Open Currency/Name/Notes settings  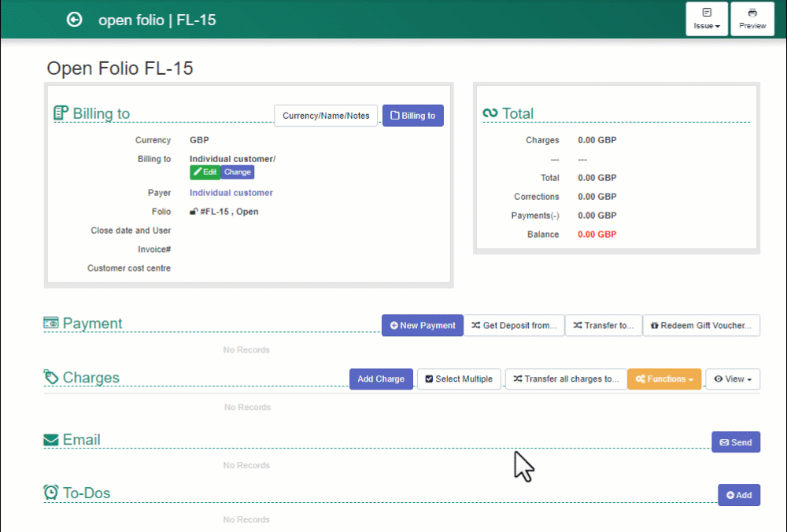coord(325,115)
